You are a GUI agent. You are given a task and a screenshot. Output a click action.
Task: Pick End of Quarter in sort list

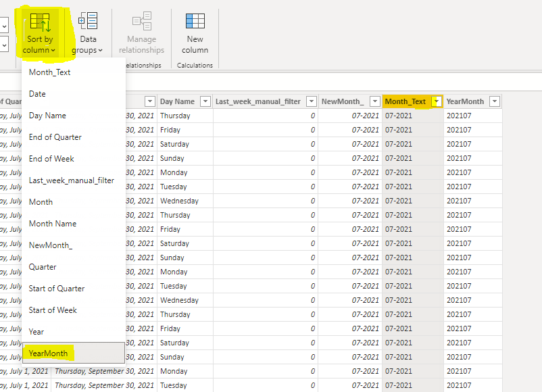pos(73,137)
